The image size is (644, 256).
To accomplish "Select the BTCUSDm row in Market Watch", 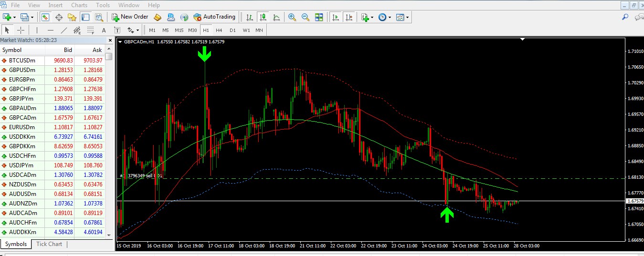I will click(52, 61).
